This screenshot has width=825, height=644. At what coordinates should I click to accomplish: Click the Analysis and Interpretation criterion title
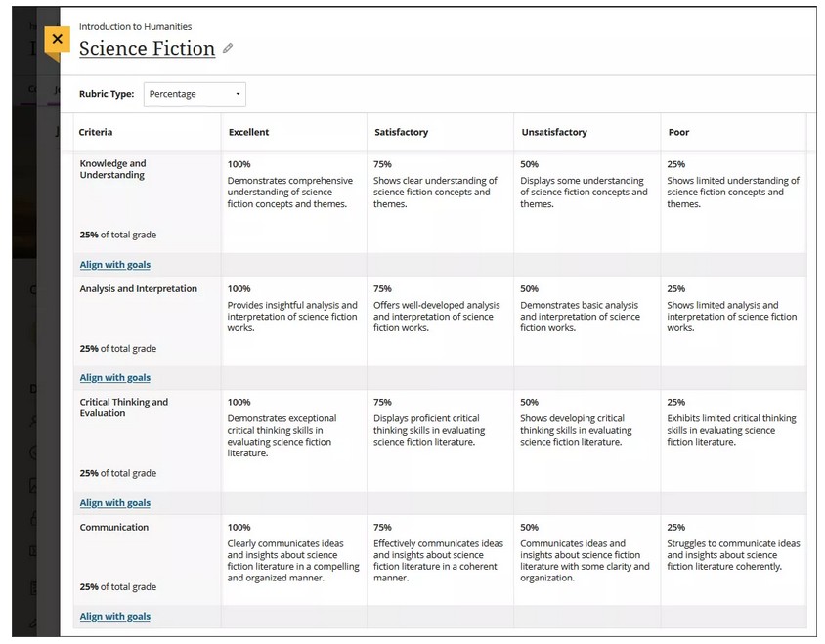(x=138, y=289)
